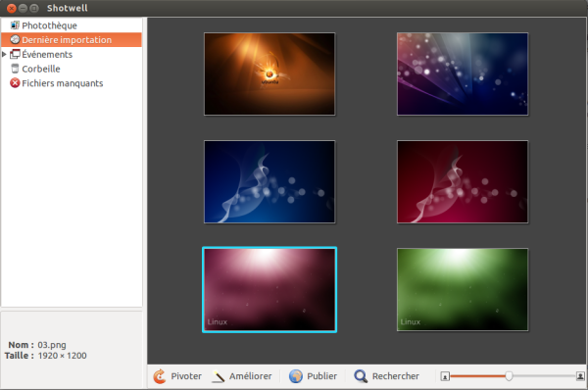588x390 pixels.
Task: Expand the Événements tree arrow
Action: click(x=4, y=54)
